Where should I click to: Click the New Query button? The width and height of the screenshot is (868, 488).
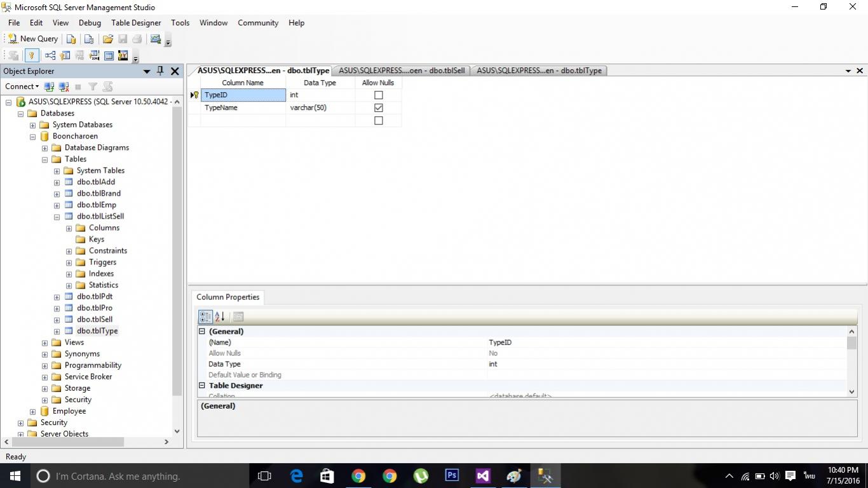pos(32,39)
